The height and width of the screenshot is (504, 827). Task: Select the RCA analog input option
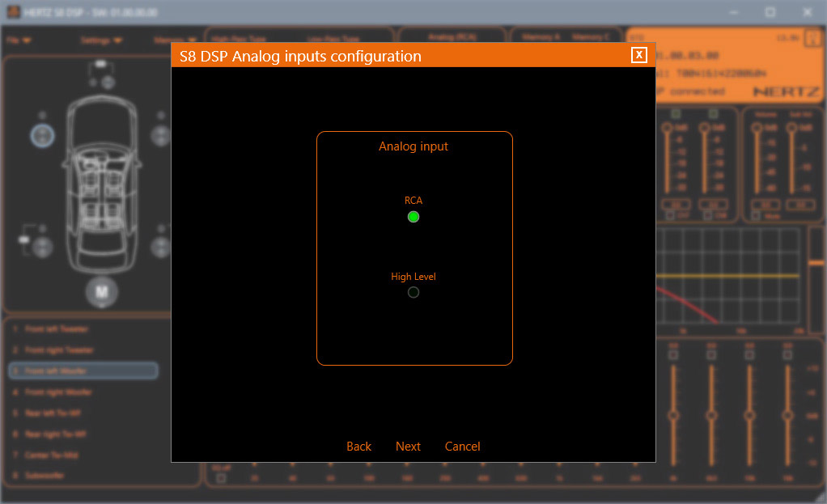(413, 217)
